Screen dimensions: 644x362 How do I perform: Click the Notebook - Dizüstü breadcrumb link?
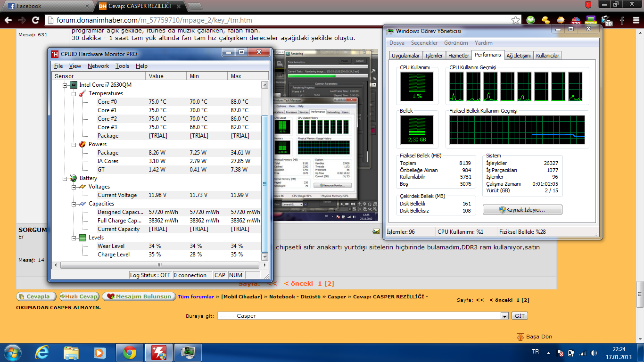coord(294,297)
